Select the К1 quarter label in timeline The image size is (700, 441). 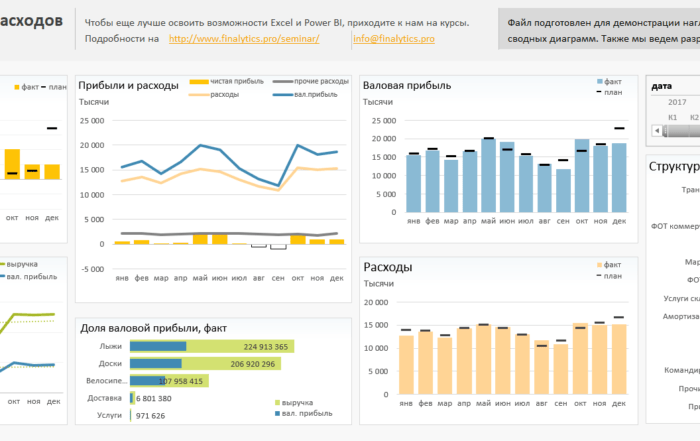[672, 117]
